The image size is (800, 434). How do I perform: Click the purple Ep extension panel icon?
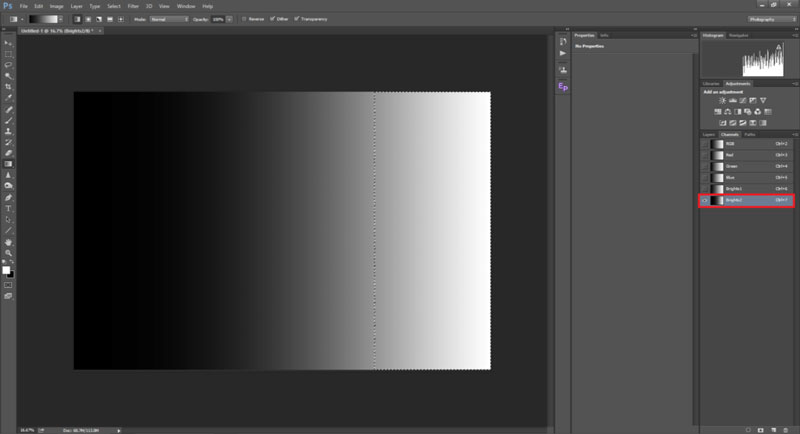tap(563, 87)
